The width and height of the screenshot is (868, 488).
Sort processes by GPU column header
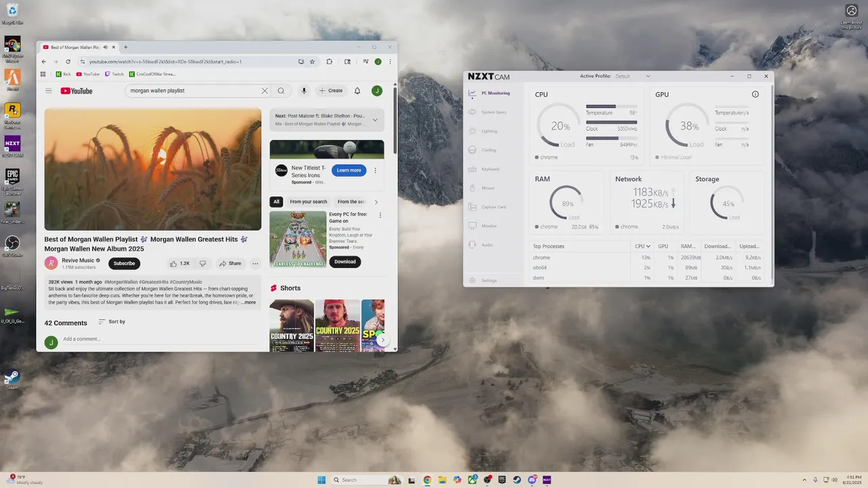click(663, 246)
